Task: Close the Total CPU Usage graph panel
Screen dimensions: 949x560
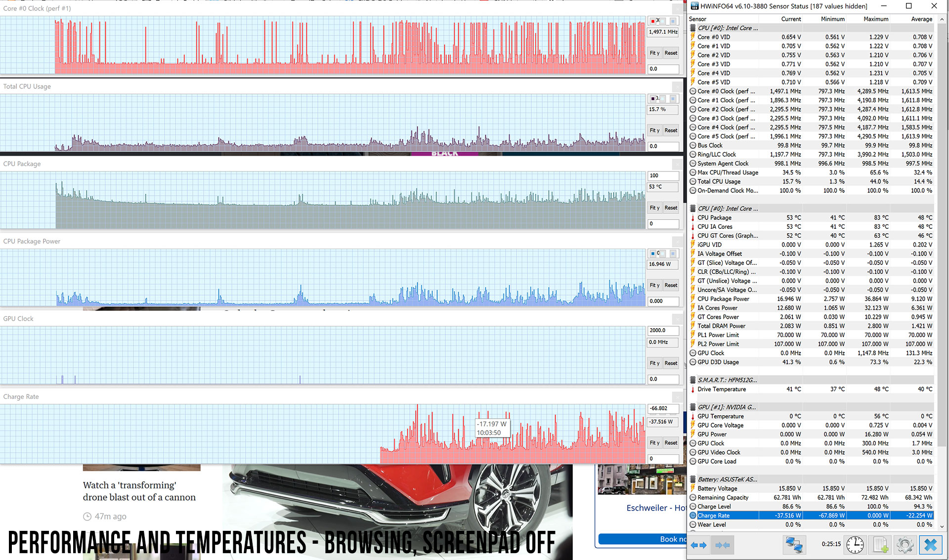Action: [x=677, y=86]
